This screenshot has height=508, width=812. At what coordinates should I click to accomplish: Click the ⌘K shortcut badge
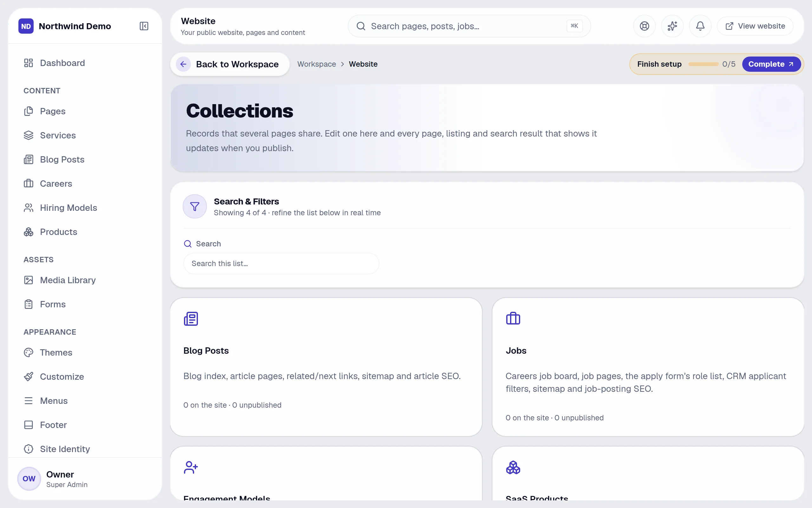574,26
